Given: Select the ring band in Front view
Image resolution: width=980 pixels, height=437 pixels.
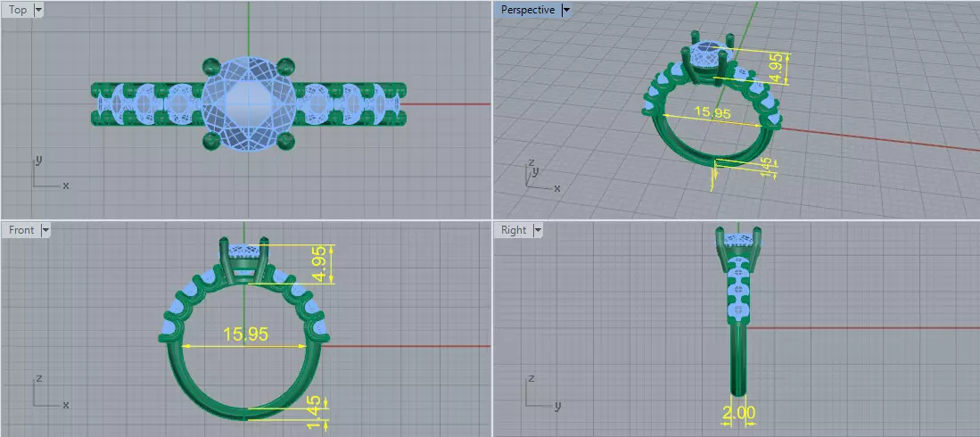Looking at the screenshot, I should pyautogui.click(x=243, y=413).
